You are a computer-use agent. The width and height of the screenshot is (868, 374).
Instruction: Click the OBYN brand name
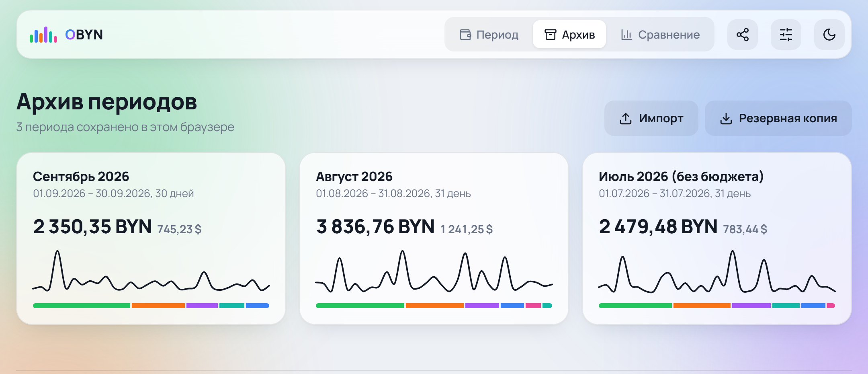84,35
